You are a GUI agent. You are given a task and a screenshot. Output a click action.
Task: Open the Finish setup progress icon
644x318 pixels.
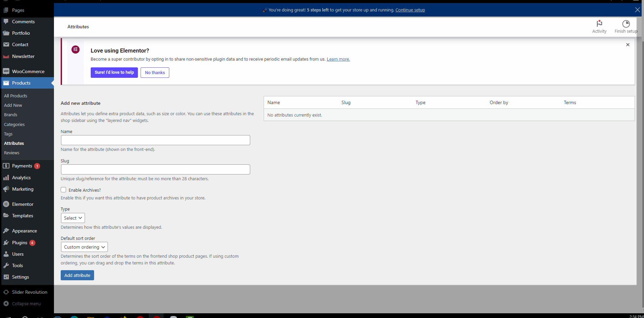[x=626, y=24]
